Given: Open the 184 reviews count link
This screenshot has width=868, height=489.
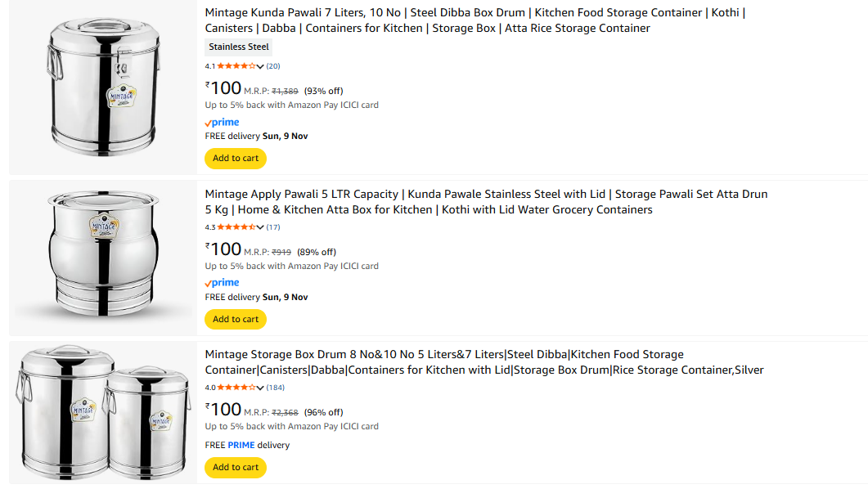Looking at the screenshot, I should click(x=276, y=388).
